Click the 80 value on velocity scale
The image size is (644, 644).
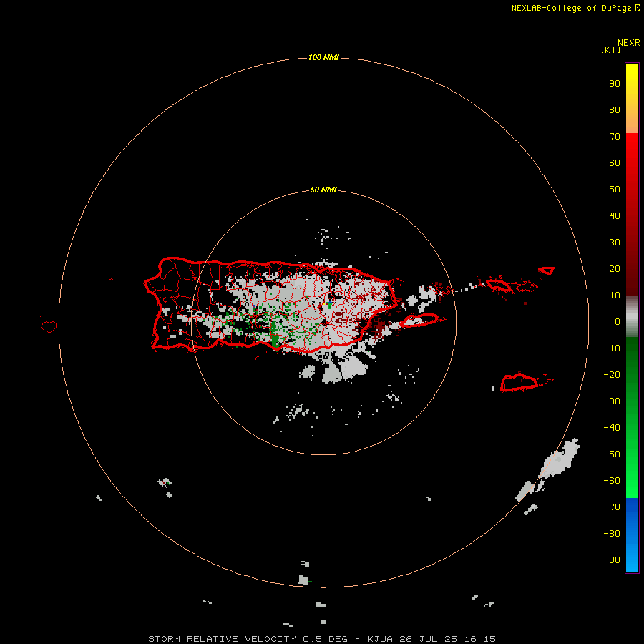click(615, 110)
